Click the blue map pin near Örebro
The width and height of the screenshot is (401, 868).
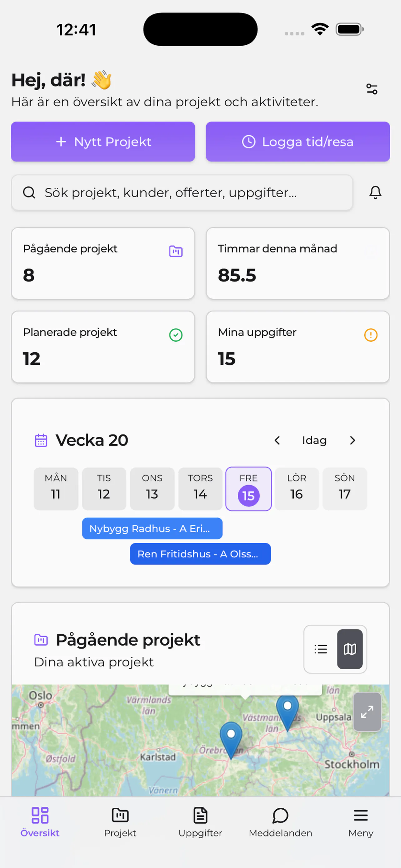(231, 740)
